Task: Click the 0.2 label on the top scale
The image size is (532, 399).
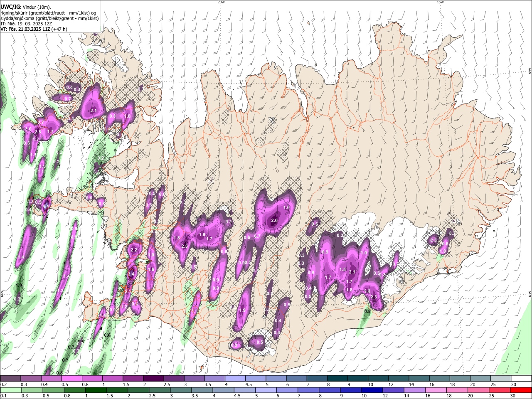Action: [3, 384]
